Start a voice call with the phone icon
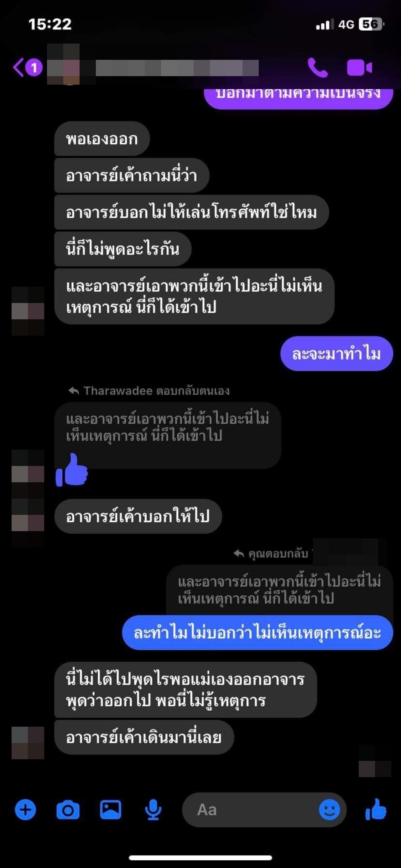Image resolution: width=401 pixels, height=868 pixels. pos(317,68)
